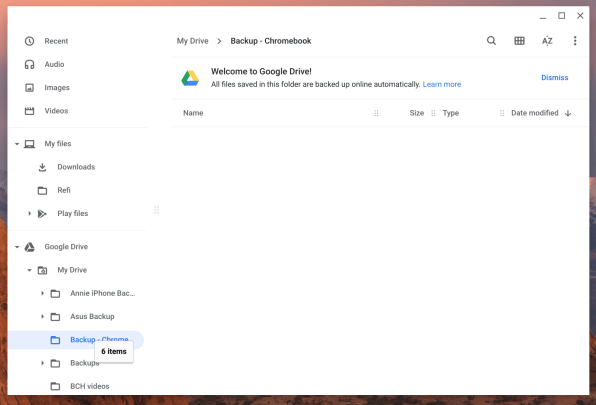Click the Size column resize handle
596x405 pixels.
coord(433,113)
